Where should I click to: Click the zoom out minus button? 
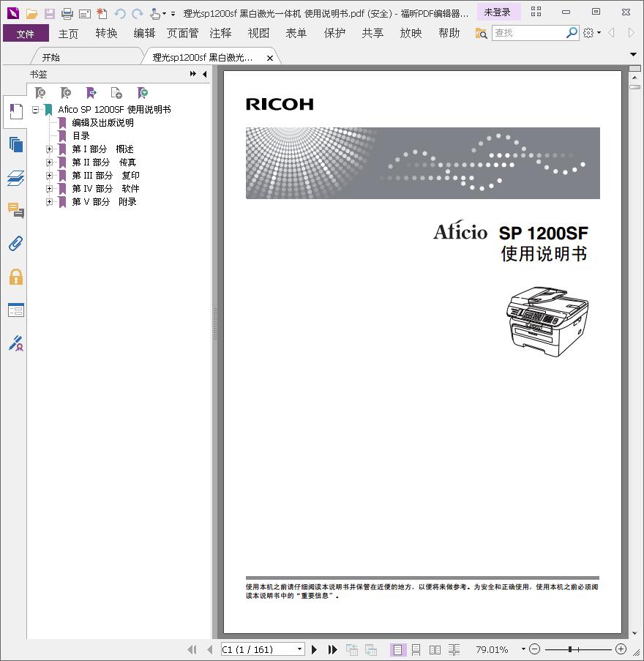click(534, 649)
